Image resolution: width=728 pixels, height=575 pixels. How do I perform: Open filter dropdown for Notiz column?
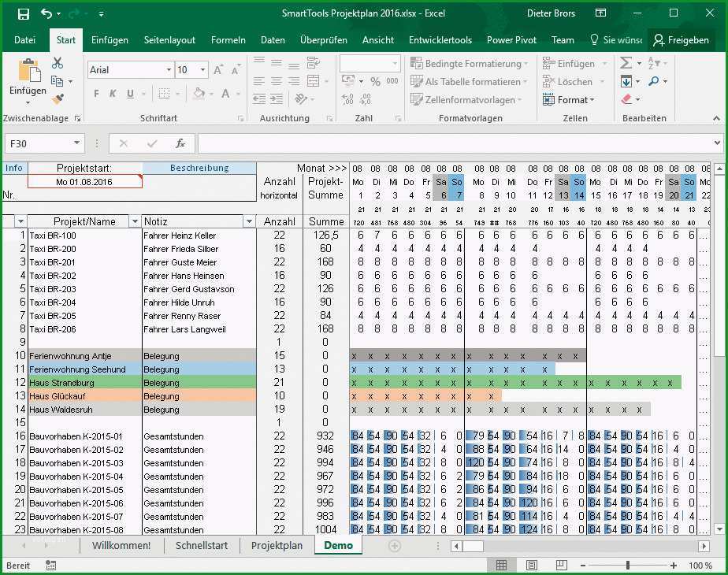tap(249, 222)
